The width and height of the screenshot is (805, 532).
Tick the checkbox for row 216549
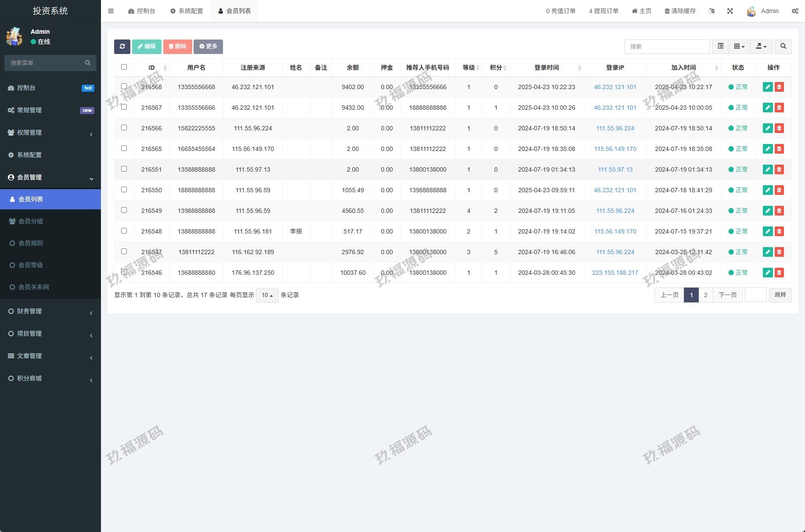(x=124, y=210)
